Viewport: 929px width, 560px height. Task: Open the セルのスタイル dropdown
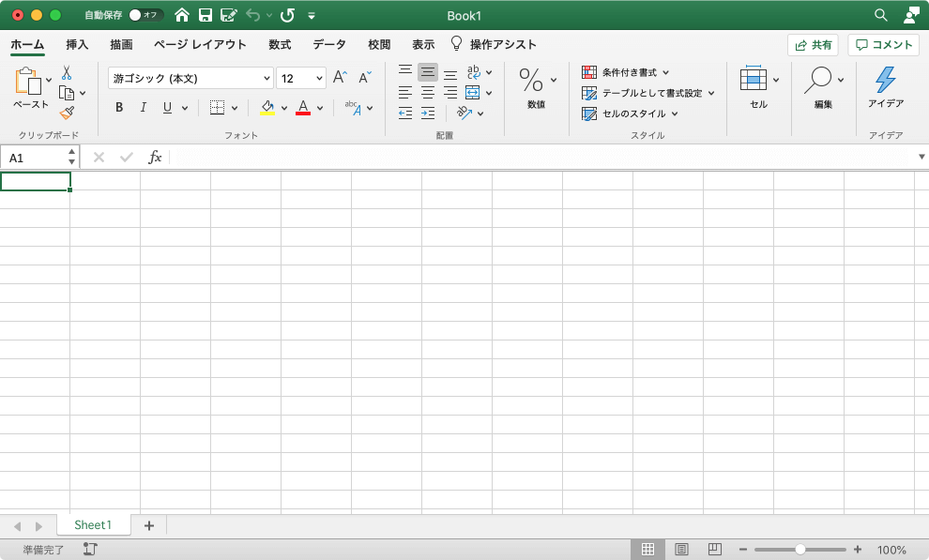point(630,114)
